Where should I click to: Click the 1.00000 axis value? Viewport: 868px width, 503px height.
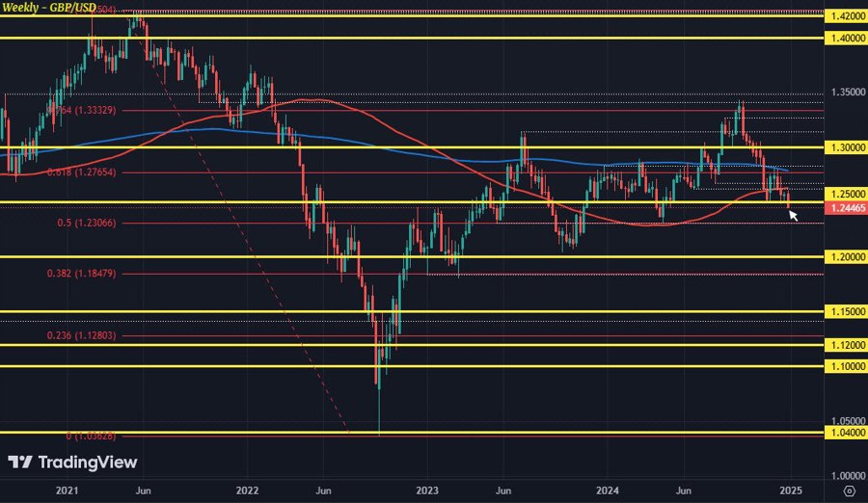(x=848, y=476)
